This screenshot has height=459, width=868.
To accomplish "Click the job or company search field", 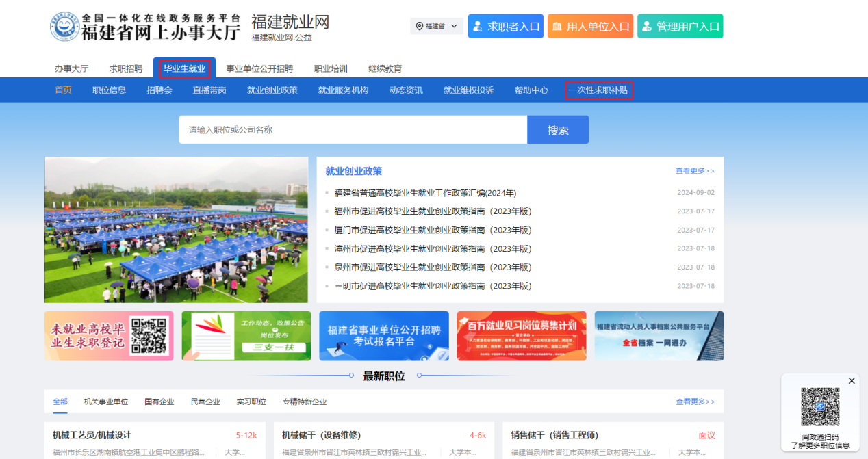I will 353,130.
